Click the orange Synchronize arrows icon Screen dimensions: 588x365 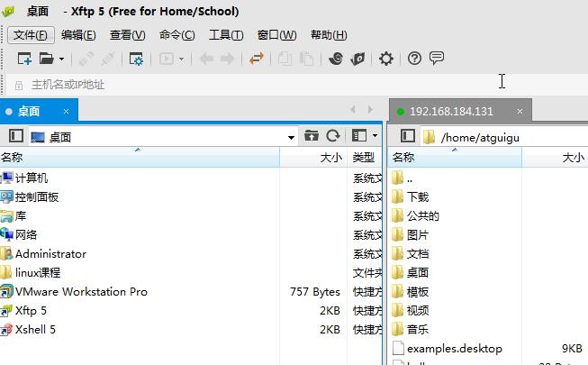pyautogui.click(x=257, y=59)
